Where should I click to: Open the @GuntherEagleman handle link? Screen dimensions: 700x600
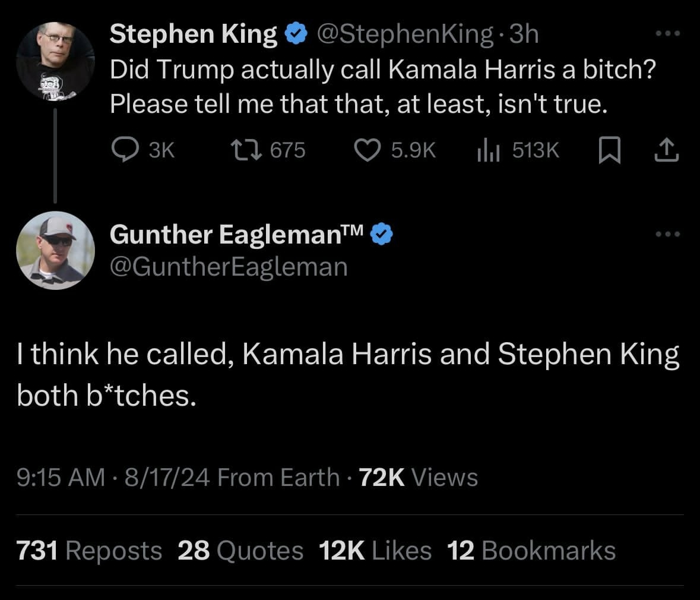point(229,266)
